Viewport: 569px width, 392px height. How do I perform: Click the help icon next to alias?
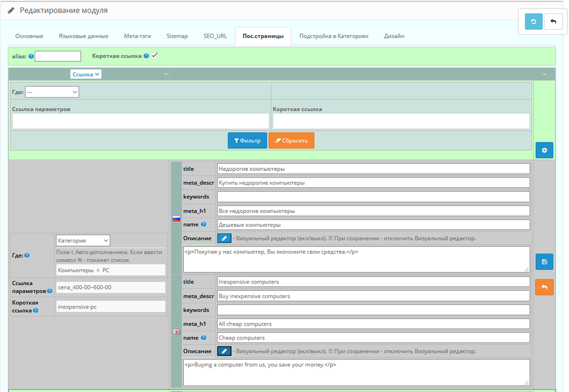tap(31, 56)
